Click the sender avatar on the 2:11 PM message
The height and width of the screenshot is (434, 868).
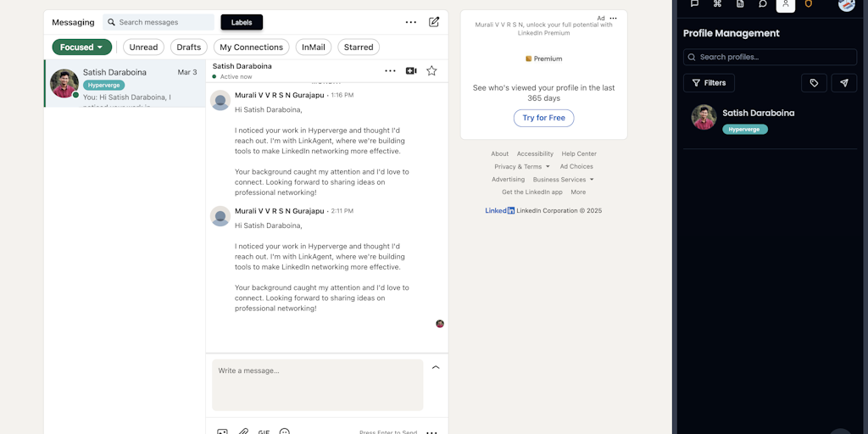220,216
